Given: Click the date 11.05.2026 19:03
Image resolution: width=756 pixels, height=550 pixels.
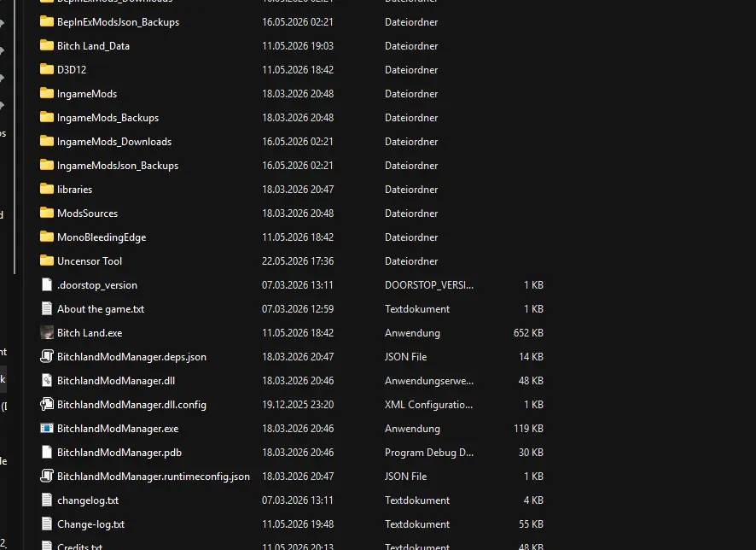Looking at the screenshot, I should click(298, 46).
